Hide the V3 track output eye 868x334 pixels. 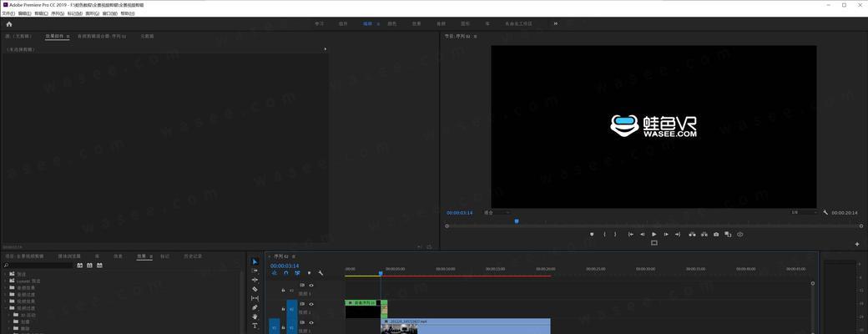[x=311, y=286]
